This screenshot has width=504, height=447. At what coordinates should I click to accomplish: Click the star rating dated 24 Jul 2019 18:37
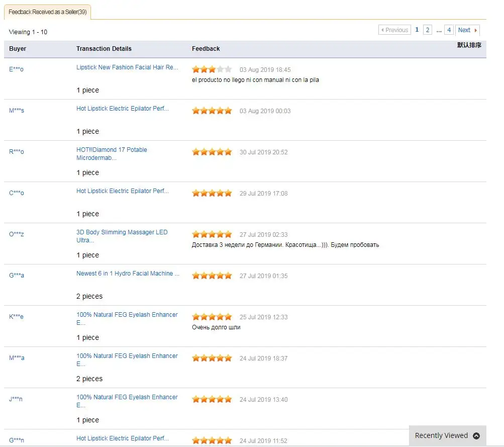coord(212,358)
